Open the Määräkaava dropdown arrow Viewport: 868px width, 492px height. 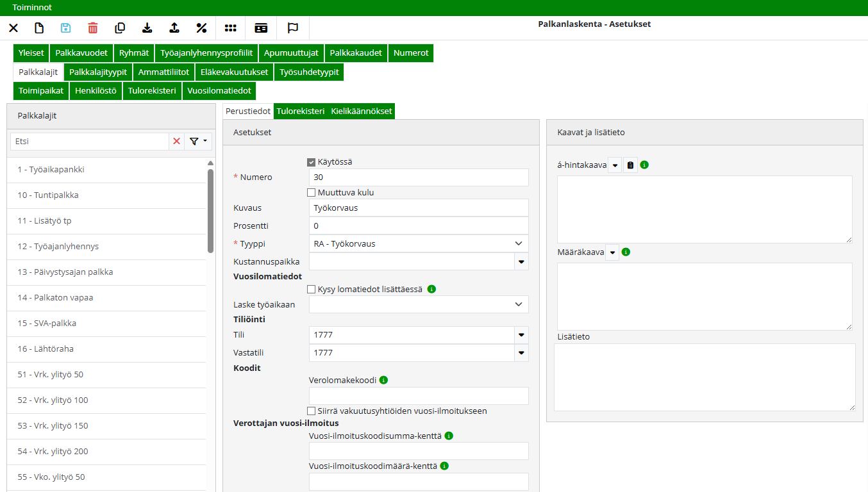click(612, 252)
